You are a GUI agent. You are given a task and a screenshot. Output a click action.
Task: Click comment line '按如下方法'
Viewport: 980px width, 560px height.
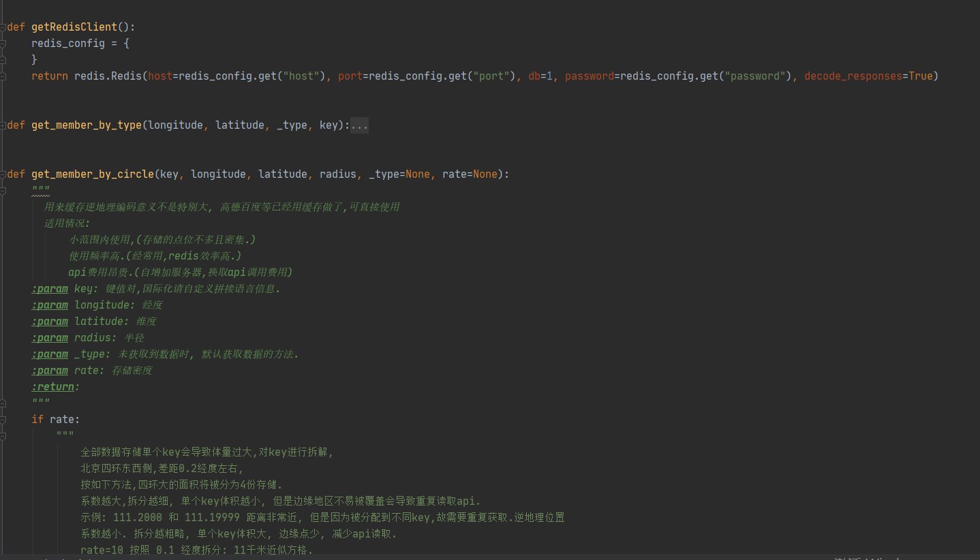pyautogui.click(x=181, y=485)
